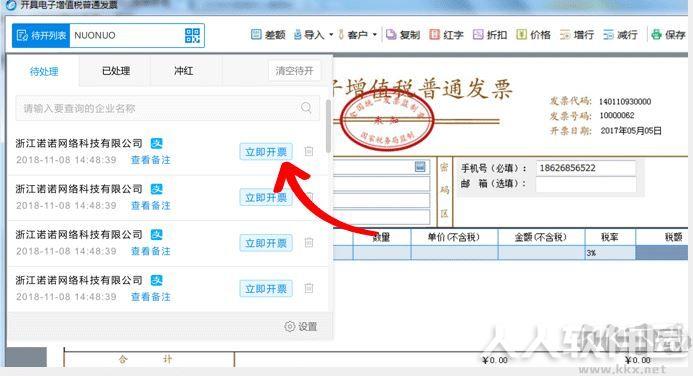The height and width of the screenshot is (376, 693).
Task: Open the 待开列表 pending list button
Action: (41, 35)
